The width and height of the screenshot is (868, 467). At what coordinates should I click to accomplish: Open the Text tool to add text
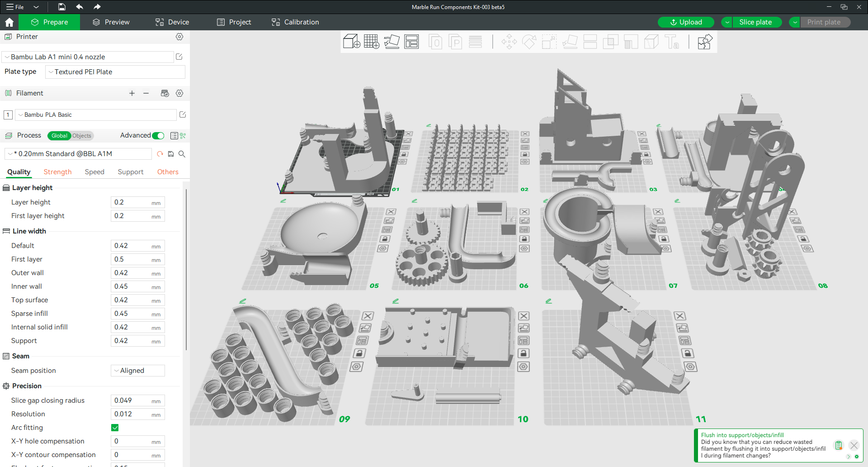[672, 42]
